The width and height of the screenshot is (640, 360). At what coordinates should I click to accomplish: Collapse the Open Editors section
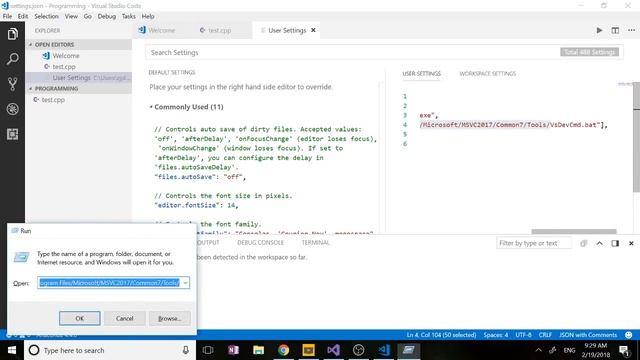79,44
